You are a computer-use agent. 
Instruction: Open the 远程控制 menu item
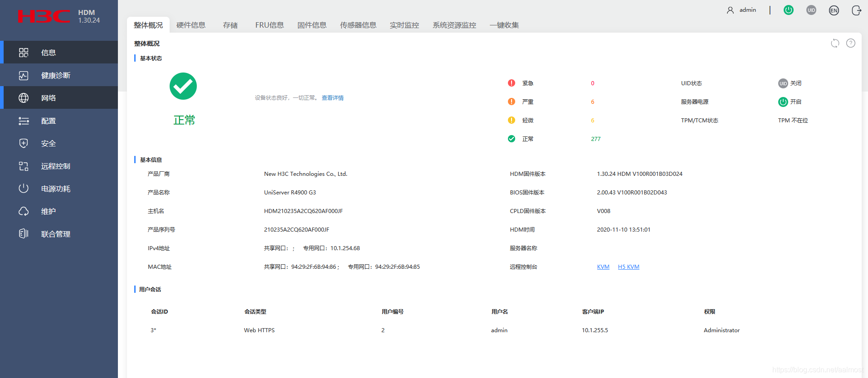point(59,166)
